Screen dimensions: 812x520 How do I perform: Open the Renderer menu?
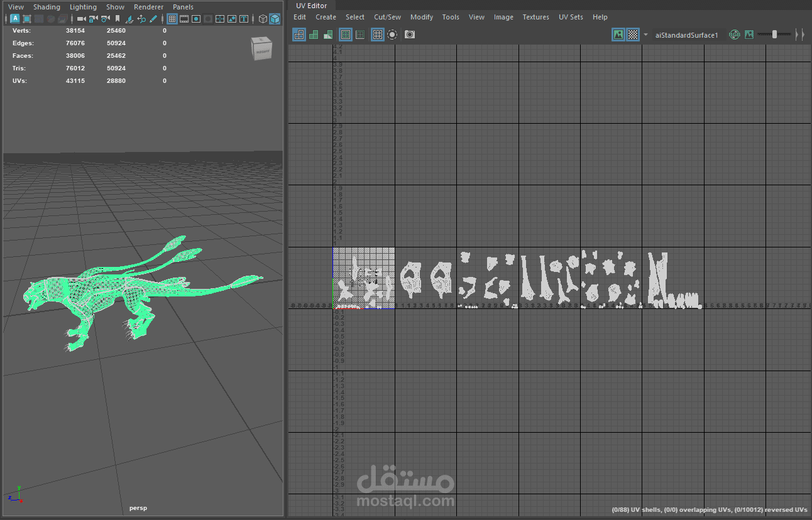[148, 7]
